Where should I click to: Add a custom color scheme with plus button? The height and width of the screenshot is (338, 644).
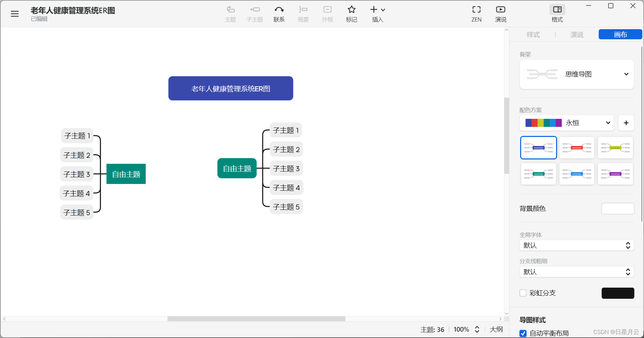(x=626, y=123)
